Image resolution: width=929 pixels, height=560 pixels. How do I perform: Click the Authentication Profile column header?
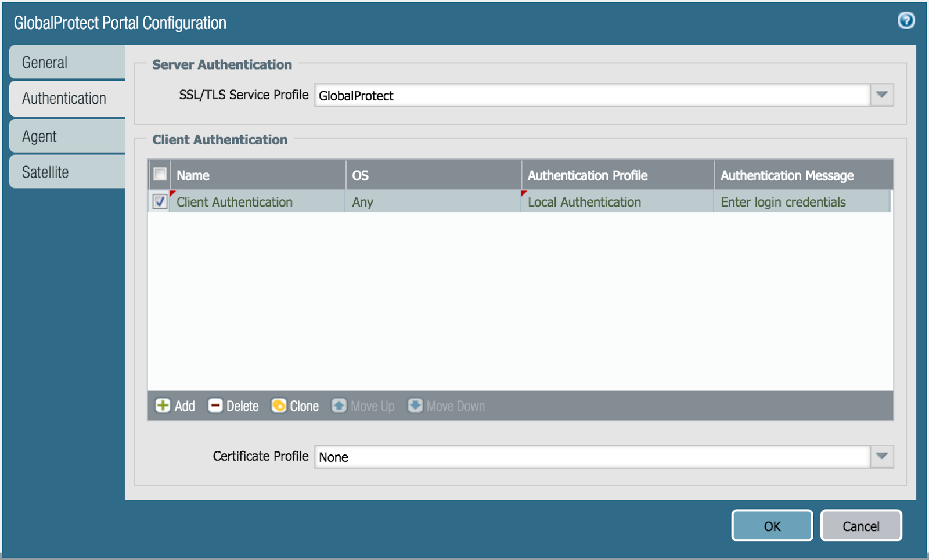tap(618, 175)
